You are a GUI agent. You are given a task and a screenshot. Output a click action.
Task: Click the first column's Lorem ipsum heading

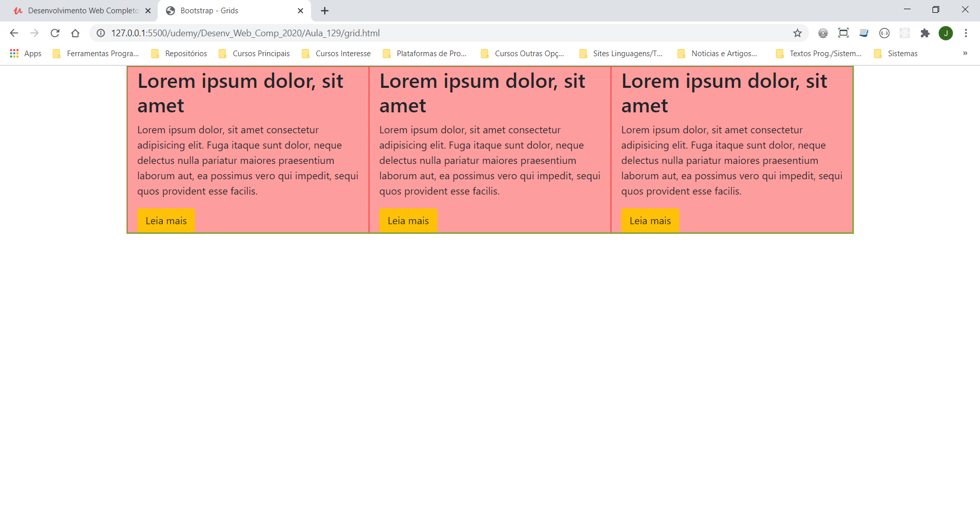pyautogui.click(x=240, y=93)
